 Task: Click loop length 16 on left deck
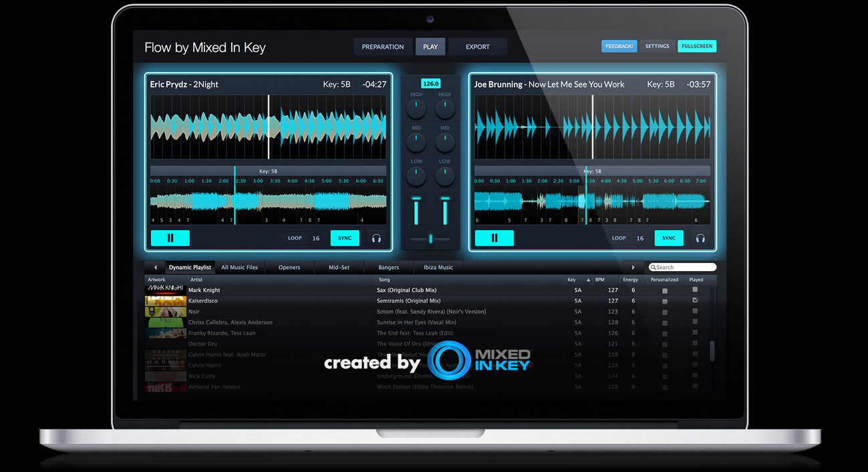[x=316, y=238]
